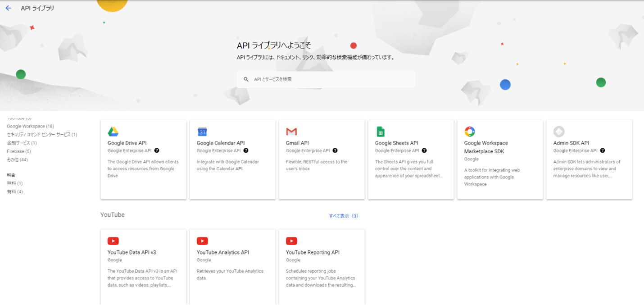The image size is (644, 305).
Task: Click Gmail API description about user's inbox
Action: pos(317,165)
